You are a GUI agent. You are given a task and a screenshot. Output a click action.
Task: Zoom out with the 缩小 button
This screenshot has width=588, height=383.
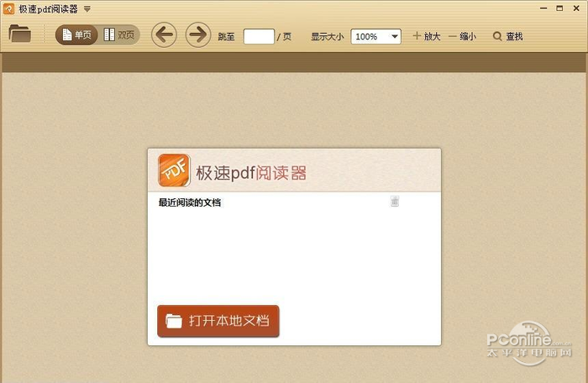click(462, 36)
